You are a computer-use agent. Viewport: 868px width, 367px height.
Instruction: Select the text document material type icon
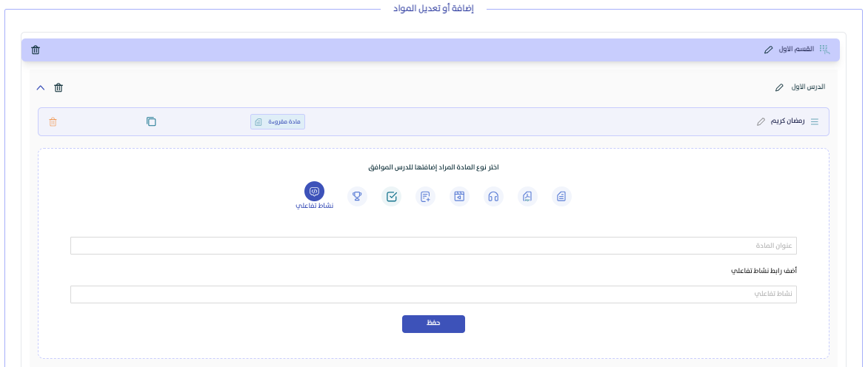(x=561, y=196)
